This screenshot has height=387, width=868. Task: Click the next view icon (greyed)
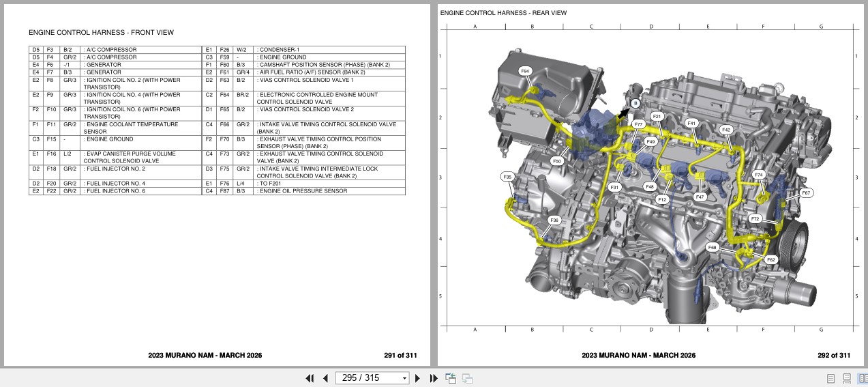point(467,378)
